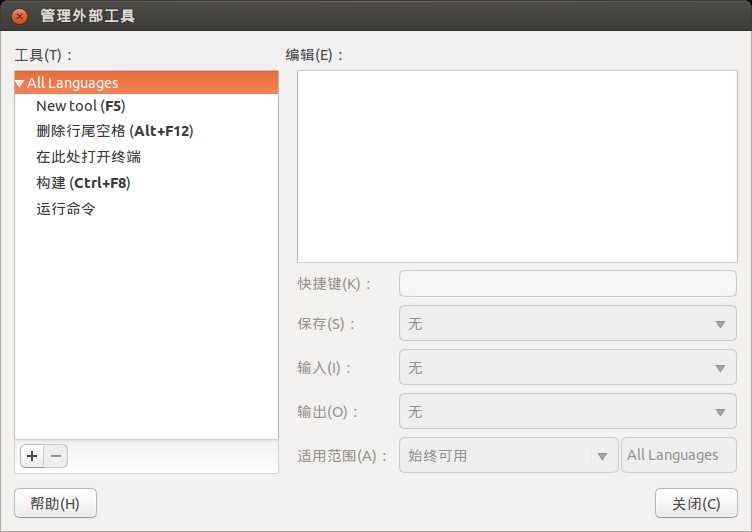
Task: Select the 构建 (Ctrl+F8) tool
Action: pos(146,183)
